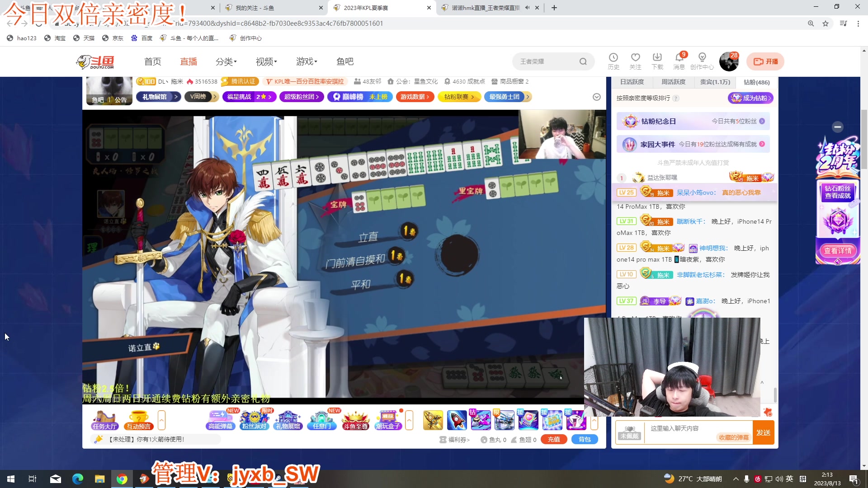Bookmark this page with the star icon
This screenshot has height=488, width=868.
pyautogui.click(x=826, y=23)
